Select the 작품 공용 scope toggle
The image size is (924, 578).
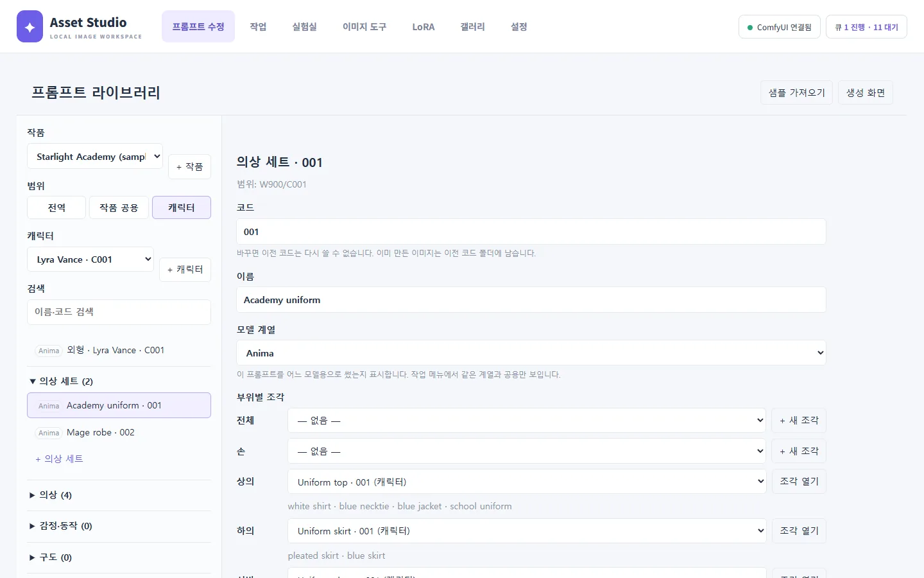click(x=119, y=207)
